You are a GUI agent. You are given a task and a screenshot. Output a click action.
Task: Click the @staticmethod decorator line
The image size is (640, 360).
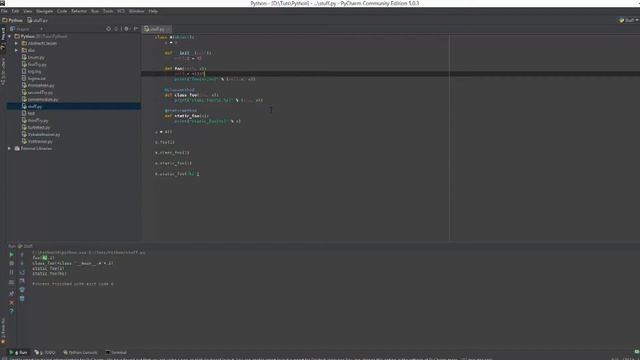pyautogui.click(x=180, y=111)
